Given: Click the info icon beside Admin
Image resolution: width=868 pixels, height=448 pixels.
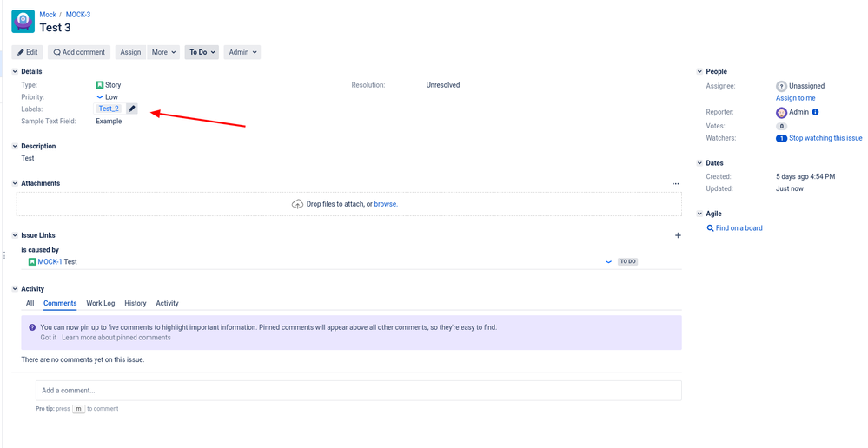Looking at the screenshot, I should click(815, 112).
